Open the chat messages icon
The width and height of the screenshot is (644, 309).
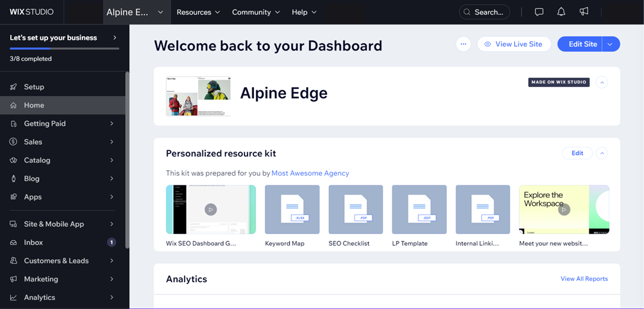pos(539,12)
